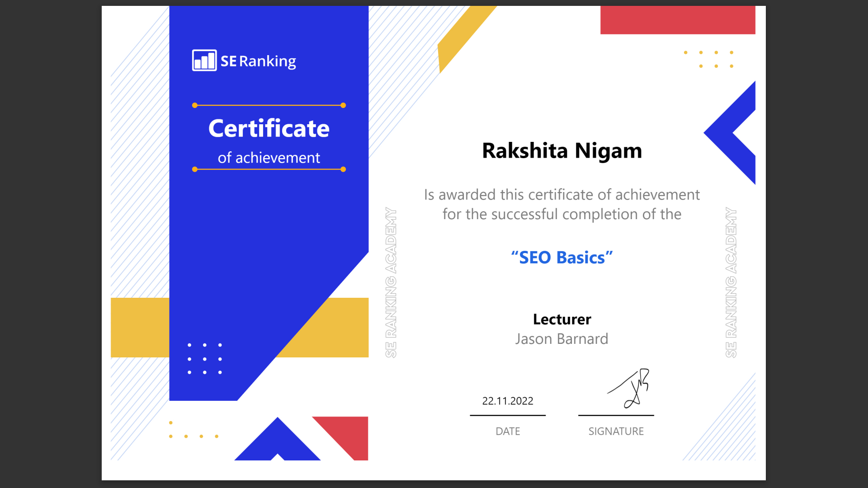Click the "Certificate" heading text
Screen dimensions: 868x488
click(269, 128)
